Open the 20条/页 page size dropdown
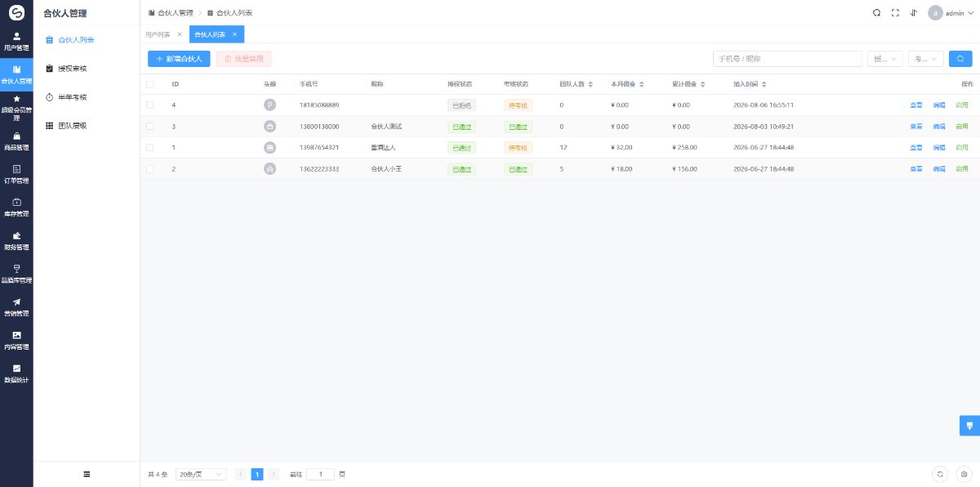The height and width of the screenshot is (487, 980). pyautogui.click(x=201, y=474)
